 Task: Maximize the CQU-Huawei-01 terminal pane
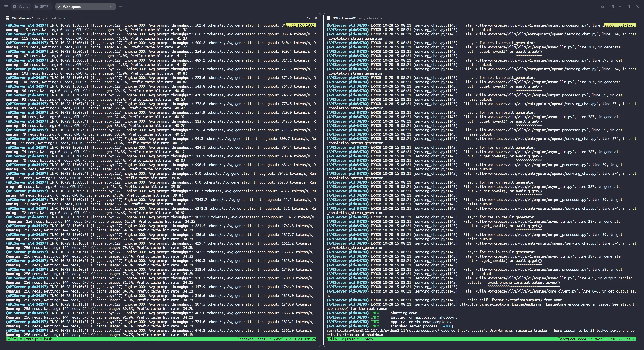pos(309,18)
